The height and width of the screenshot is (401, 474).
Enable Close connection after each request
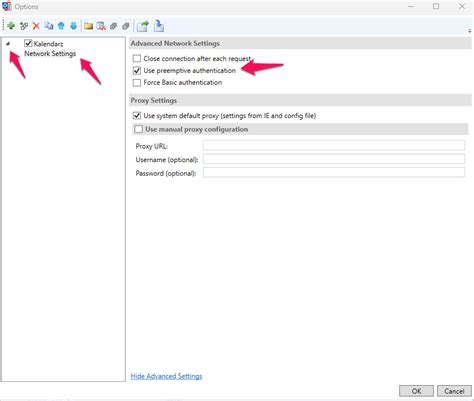[x=137, y=59]
